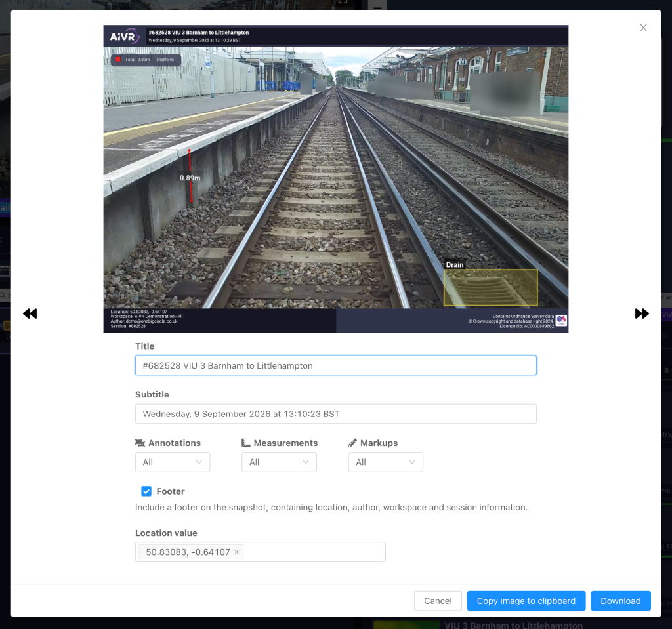Open the Measurements dropdown
672x629 pixels.
click(279, 462)
